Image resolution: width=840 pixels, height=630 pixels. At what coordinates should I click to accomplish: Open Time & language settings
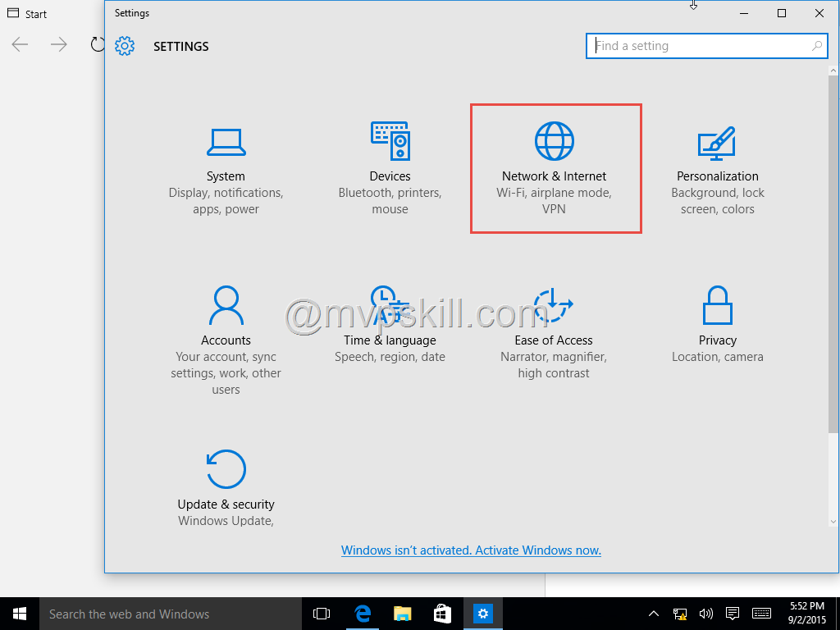pyautogui.click(x=390, y=324)
